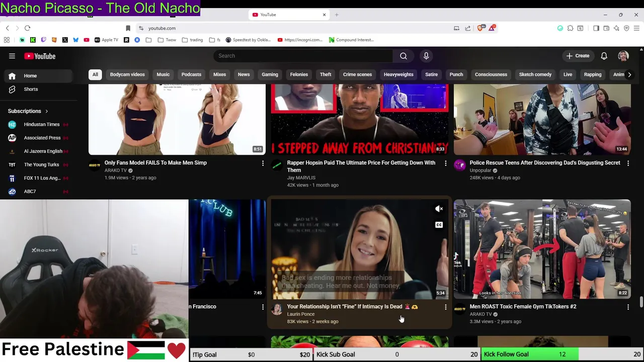This screenshot has height=362, width=644.
Task: Open YouTube notifications bell
Action: coord(604,56)
